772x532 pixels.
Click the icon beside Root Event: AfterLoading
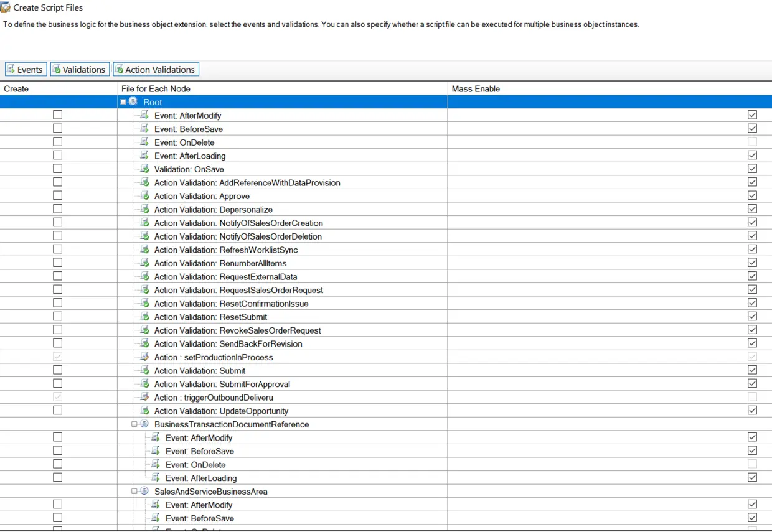[x=144, y=156]
